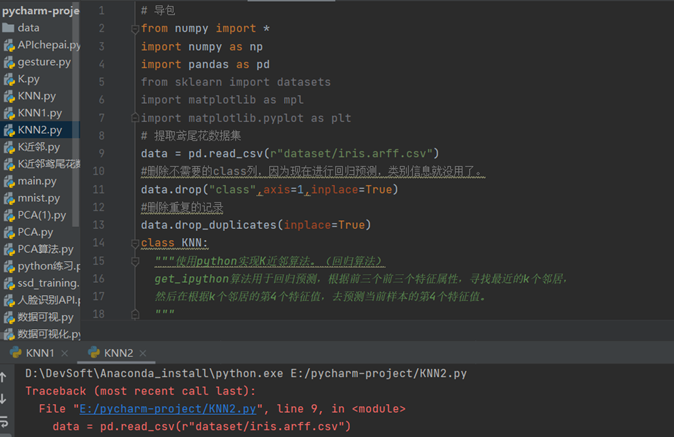The width and height of the screenshot is (674, 437).
Task: Open APIchepai.py file in project tree
Action: pos(49,45)
